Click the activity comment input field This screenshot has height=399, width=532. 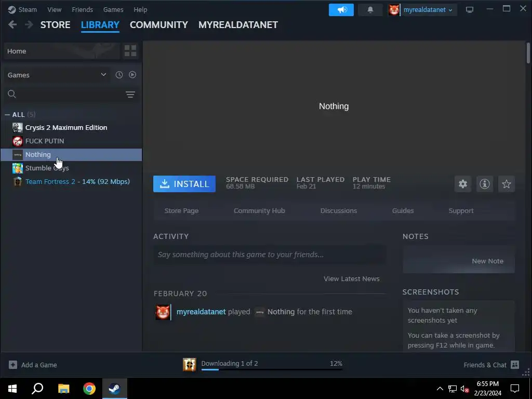click(x=270, y=255)
